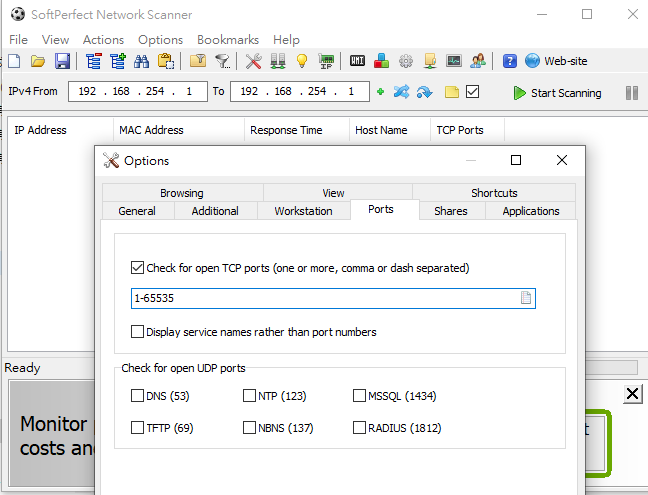Click the users accounts icon
This screenshot has height=495, width=648.
click(x=478, y=61)
